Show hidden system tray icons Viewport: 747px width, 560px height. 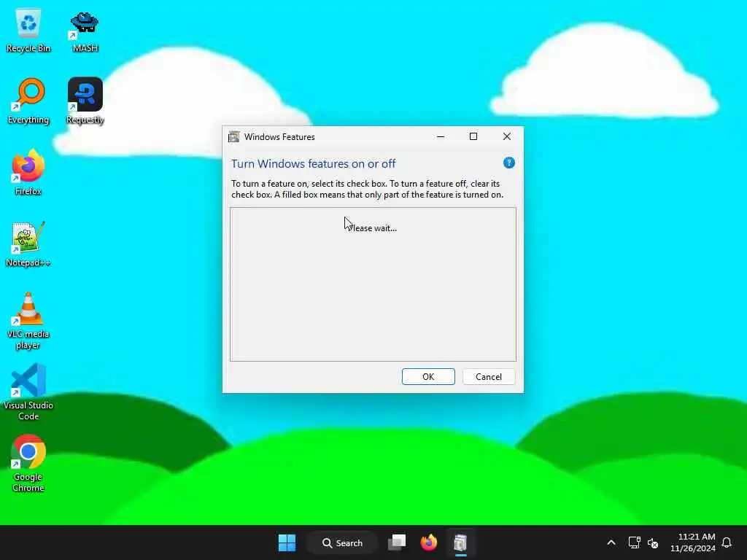click(611, 542)
